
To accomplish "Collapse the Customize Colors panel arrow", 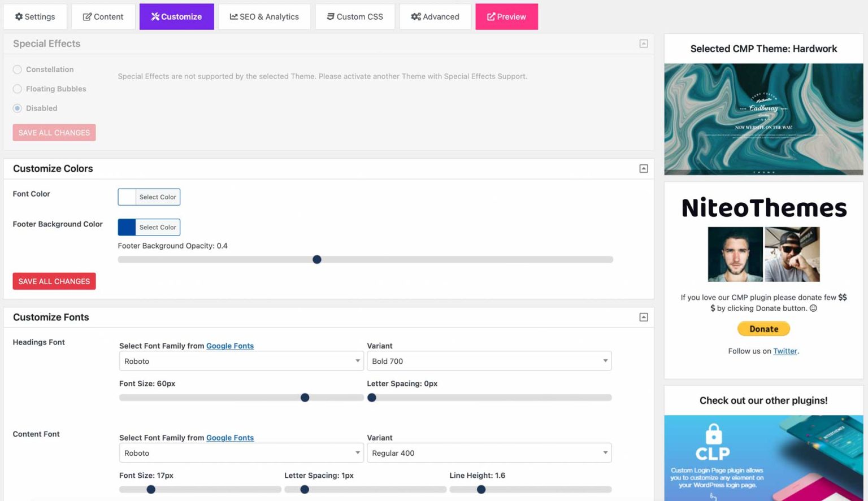I will [x=644, y=168].
